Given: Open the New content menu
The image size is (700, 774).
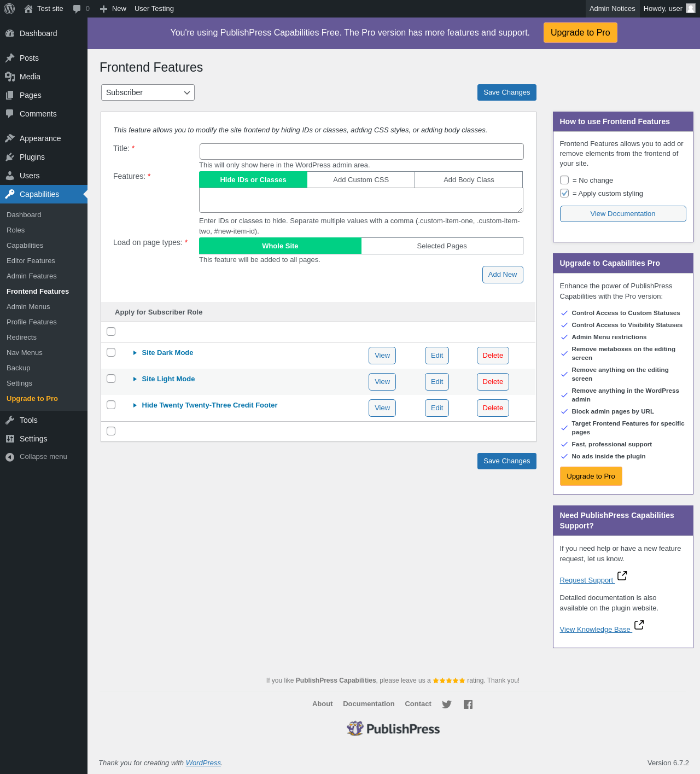Looking at the screenshot, I should point(113,9).
